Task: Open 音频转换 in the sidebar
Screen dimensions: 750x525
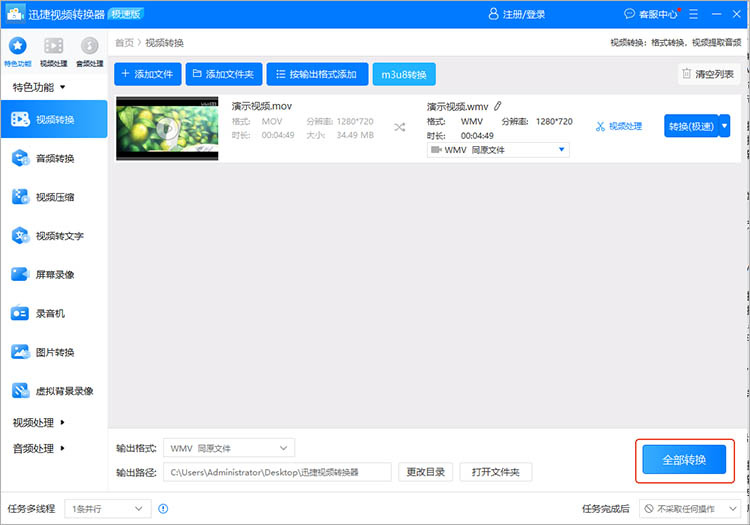Action: tap(54, 158)
